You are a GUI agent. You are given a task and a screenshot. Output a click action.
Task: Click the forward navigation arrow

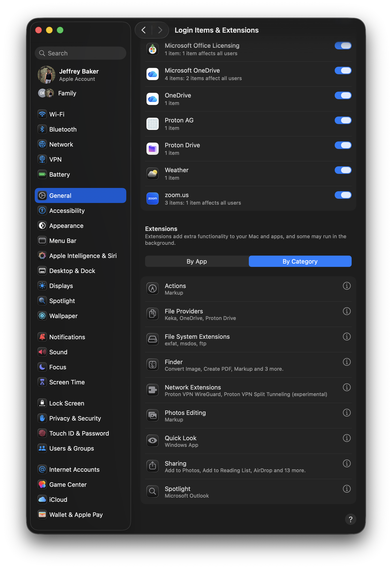(x=160, y=30)
